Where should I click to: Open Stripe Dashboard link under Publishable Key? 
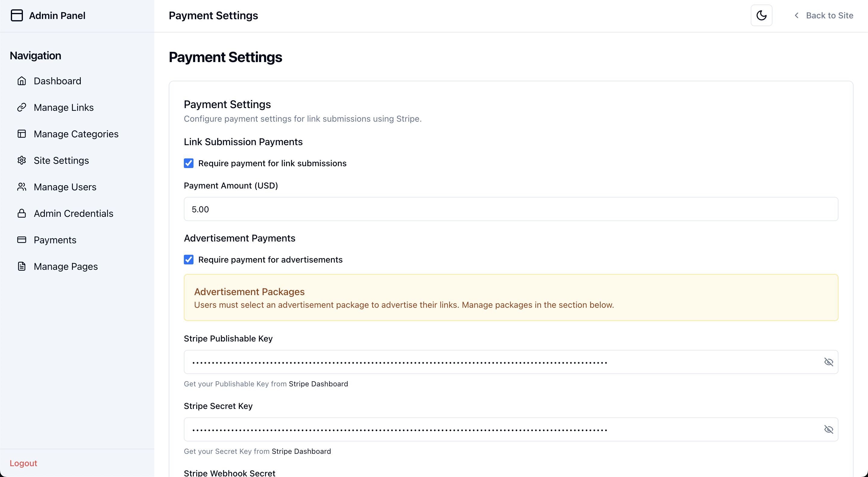[318, 384]
